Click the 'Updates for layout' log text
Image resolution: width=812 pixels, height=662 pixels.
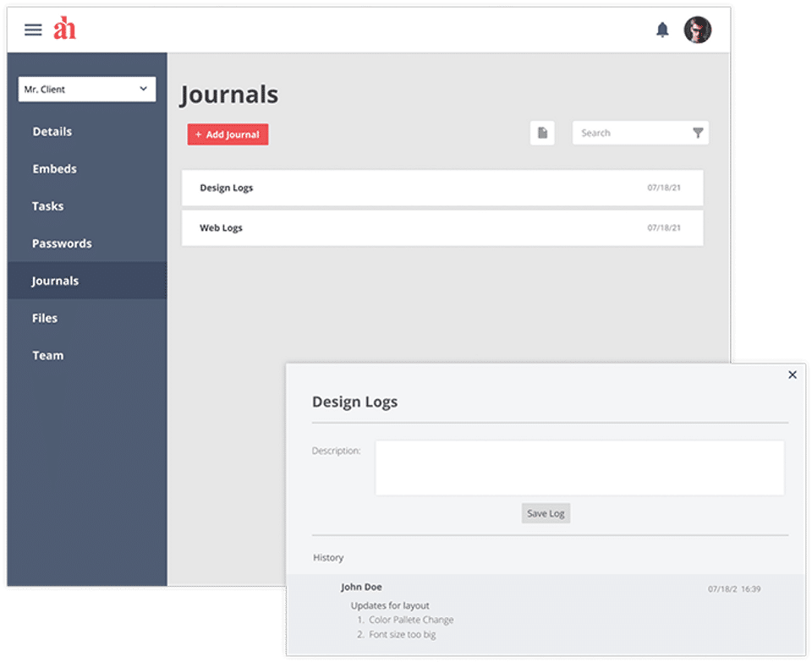(x=390, y=605)
